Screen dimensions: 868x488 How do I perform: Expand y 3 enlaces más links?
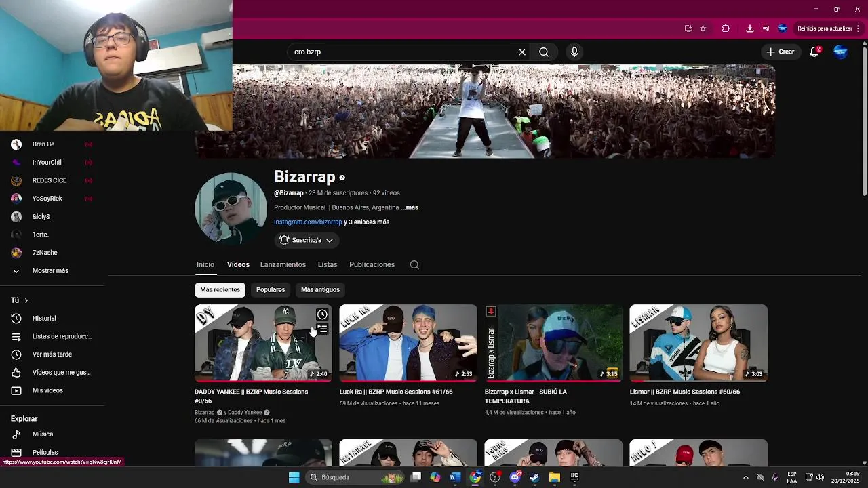click(x=367, y=222)
